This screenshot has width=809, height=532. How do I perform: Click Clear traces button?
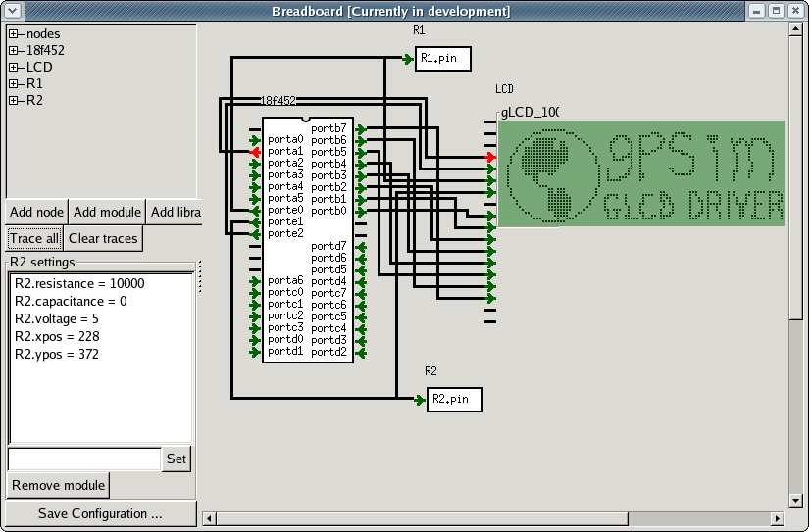point(103,238)
